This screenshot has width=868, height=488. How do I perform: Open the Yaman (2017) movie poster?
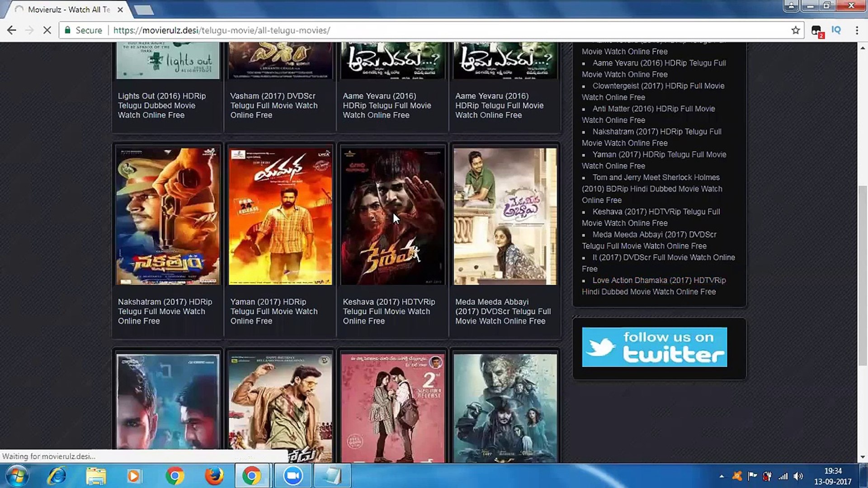click(280, 216)
